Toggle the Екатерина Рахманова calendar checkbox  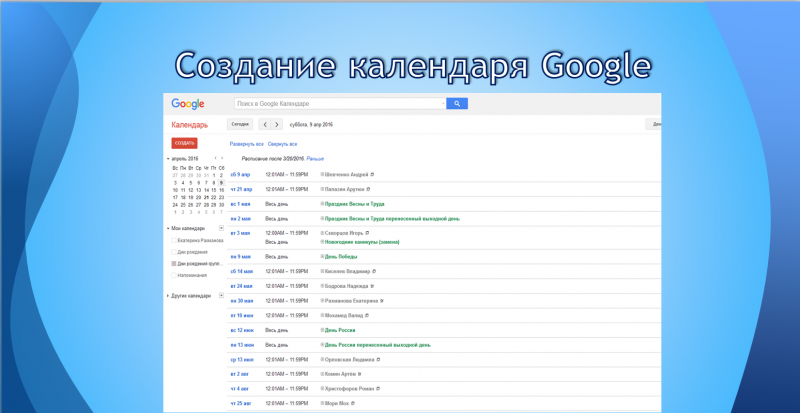click(x=174, y=240)
